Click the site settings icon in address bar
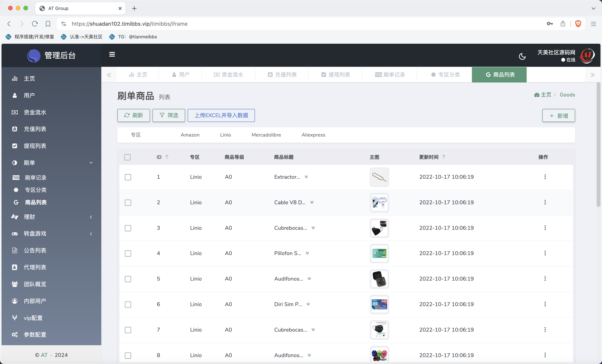Viewport: 602px width, 364px height. [x=63, y=24]
